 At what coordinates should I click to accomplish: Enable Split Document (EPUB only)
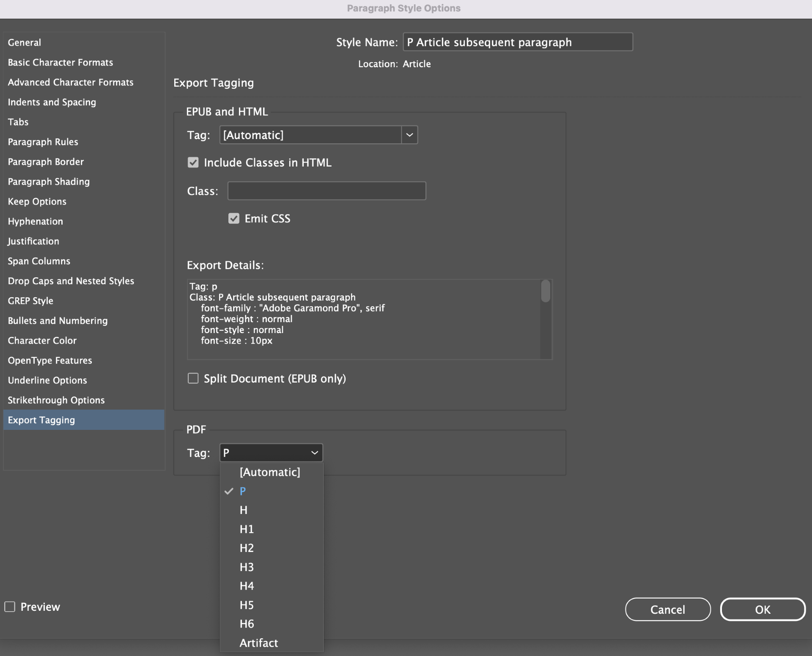point(193,378)
